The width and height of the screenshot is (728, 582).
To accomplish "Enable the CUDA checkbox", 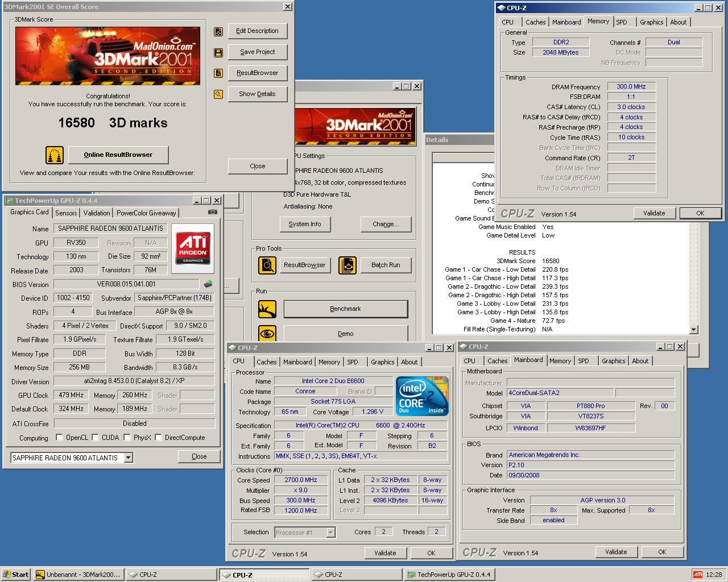I will [x=95, y=438].
